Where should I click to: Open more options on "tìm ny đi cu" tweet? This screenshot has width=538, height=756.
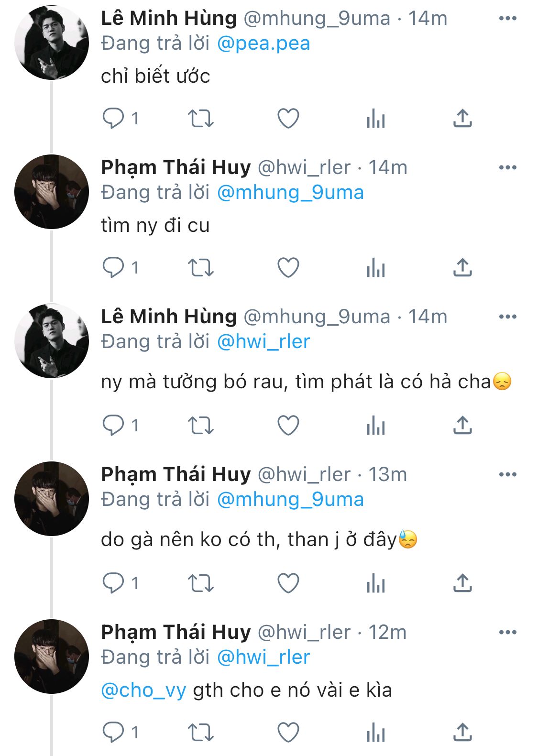[507, 168]
